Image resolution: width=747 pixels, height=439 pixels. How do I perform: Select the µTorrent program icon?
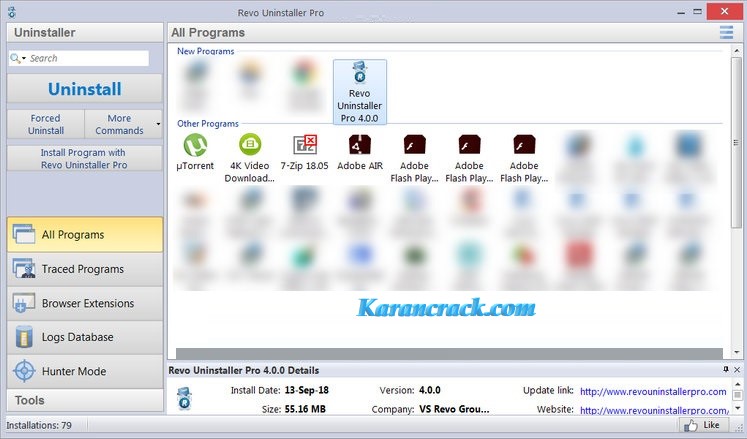pyautogui.click(x=195, y=145)
